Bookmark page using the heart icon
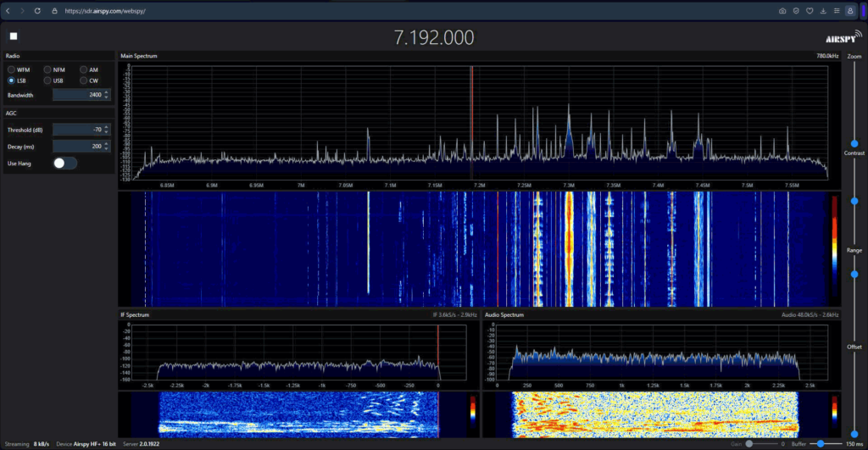The width and height of the screenshot is (868, 450). (x=810, y=10)
